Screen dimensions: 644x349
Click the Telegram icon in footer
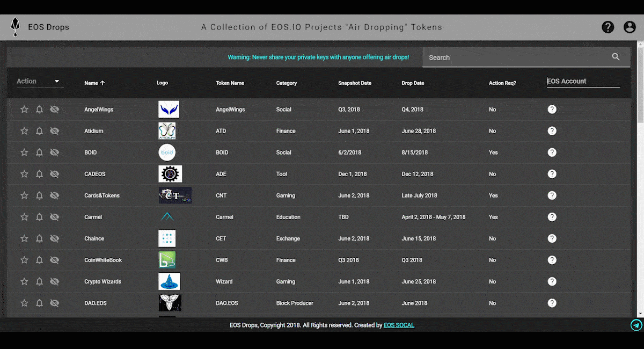click(636, 325)
